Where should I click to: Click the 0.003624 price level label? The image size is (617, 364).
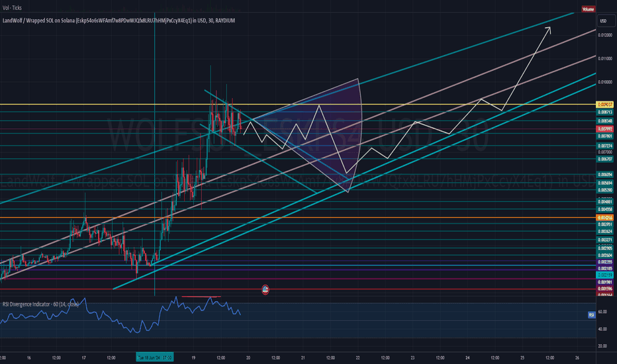click(x=605, y=232)
